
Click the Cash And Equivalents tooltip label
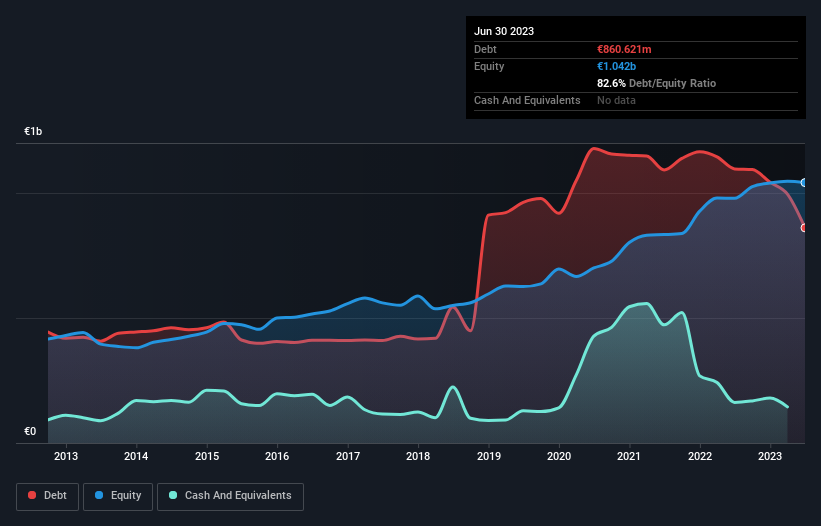pyautogui.click(x=527, y=100)
